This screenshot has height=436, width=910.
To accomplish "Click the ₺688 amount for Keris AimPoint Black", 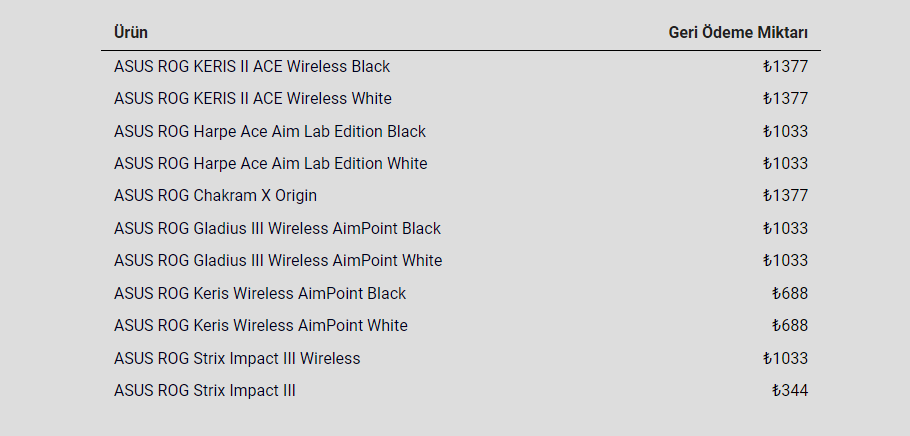I will (x=790, y=294).
